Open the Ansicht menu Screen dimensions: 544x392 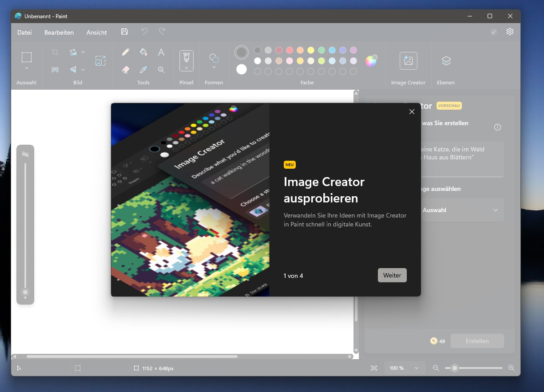tap(97, 32)
